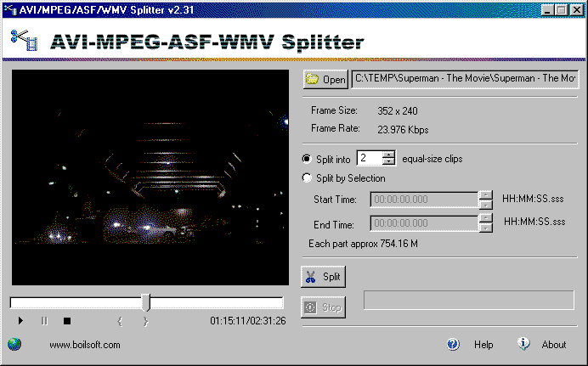Pause the video playback
Image resolution: width=588 pixels, height=366 pixels.
pyautogui.click(x=44, y=321)
